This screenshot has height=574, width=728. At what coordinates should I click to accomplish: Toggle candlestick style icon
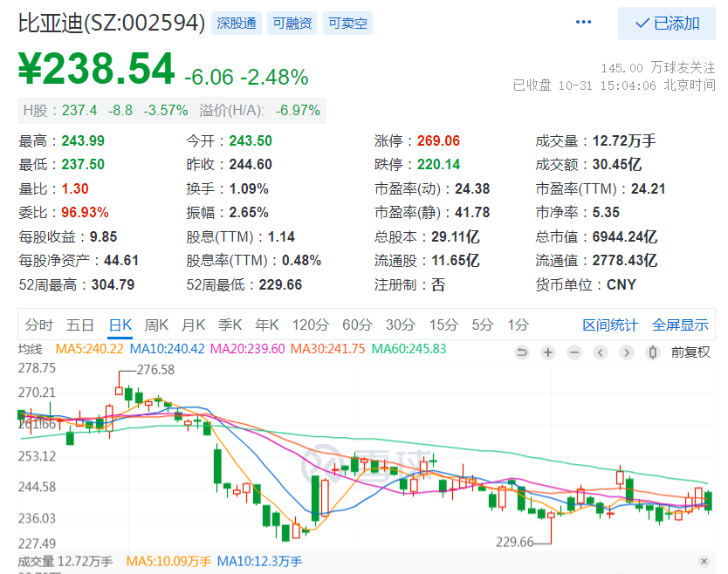pos(652,352)
